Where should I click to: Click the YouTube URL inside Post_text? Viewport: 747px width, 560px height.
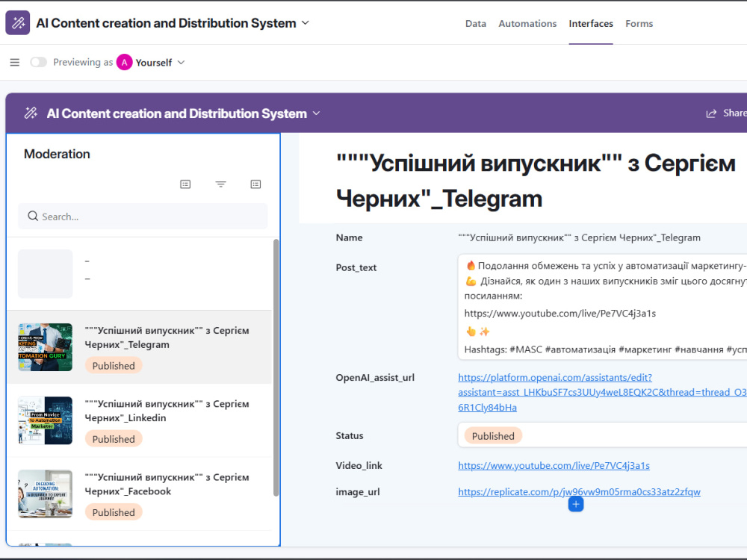pos(560,314)
